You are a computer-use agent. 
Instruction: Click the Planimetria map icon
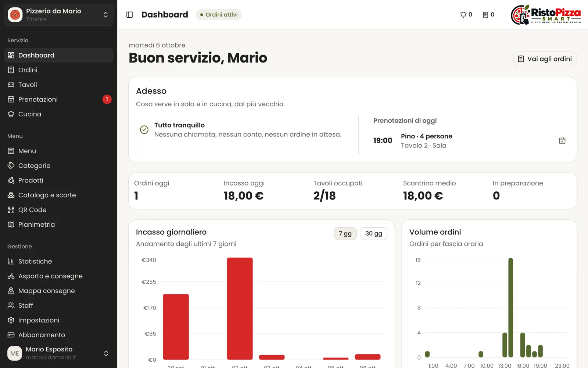(11, 224)
